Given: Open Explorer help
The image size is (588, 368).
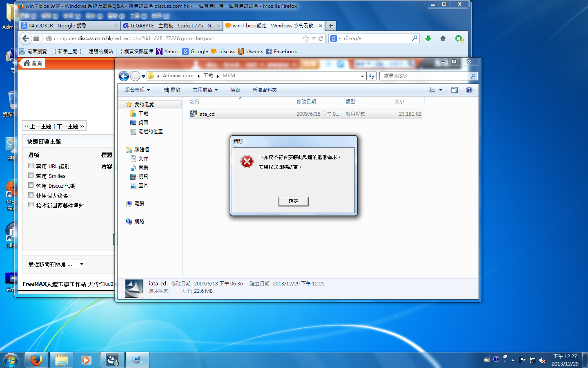Looking at the screenshot, I should click(x=469, y=90).
